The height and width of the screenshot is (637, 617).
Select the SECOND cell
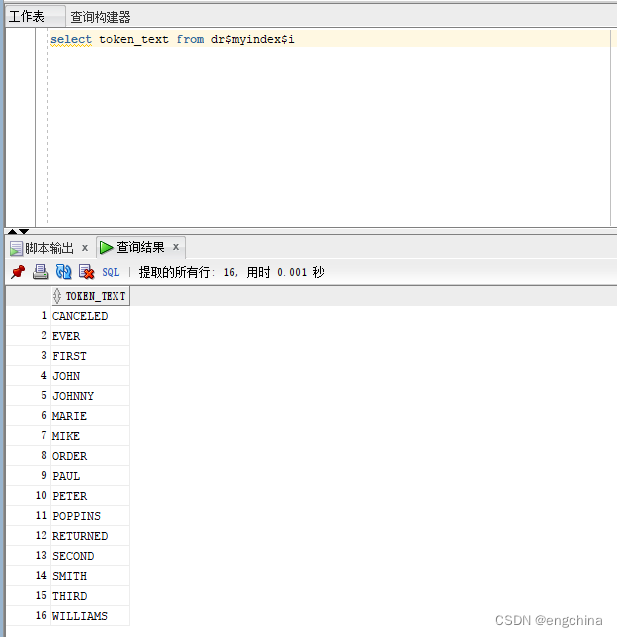pyautogui.click(x=90, y=556)
